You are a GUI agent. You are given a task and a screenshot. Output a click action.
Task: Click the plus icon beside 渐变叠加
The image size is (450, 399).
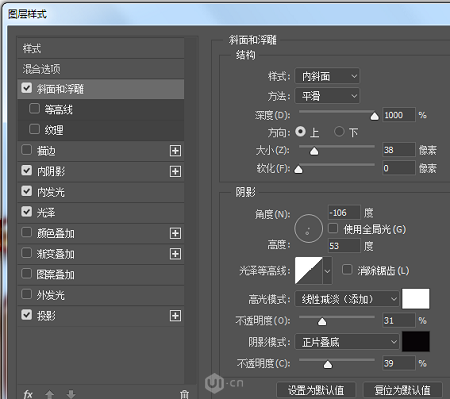[175, 254]
